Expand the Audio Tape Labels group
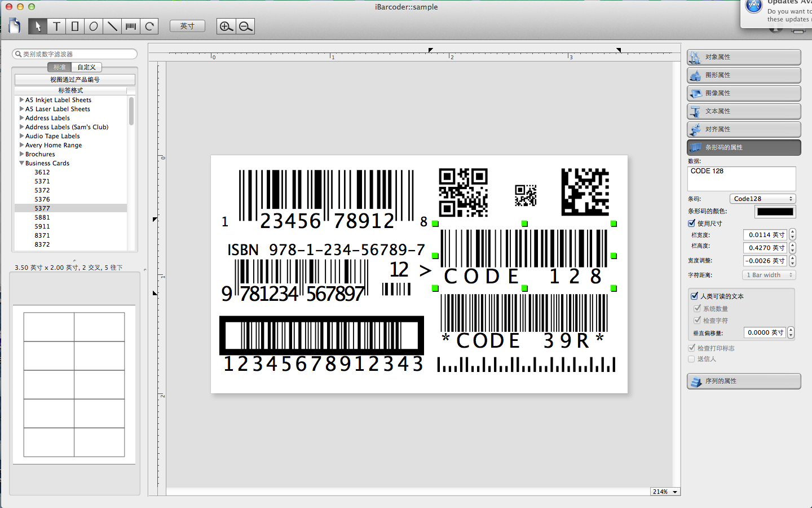This screenshot has width=812, height=508. click(21, 136)
